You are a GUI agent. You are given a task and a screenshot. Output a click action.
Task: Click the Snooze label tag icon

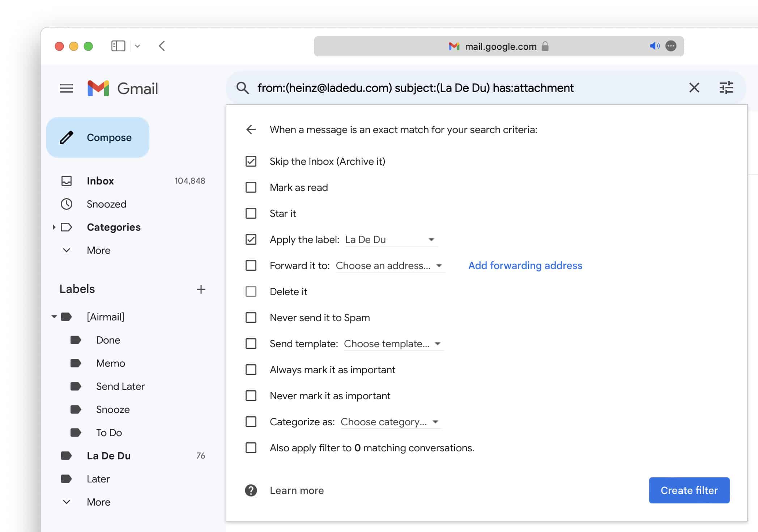[x=76, y=409]
